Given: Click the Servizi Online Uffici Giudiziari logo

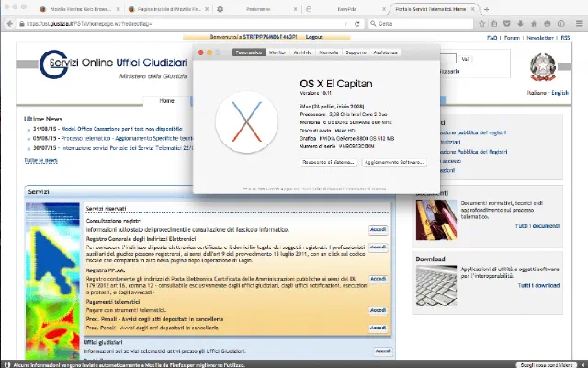Looking at the screenshot, I should [x=113, y=64].
